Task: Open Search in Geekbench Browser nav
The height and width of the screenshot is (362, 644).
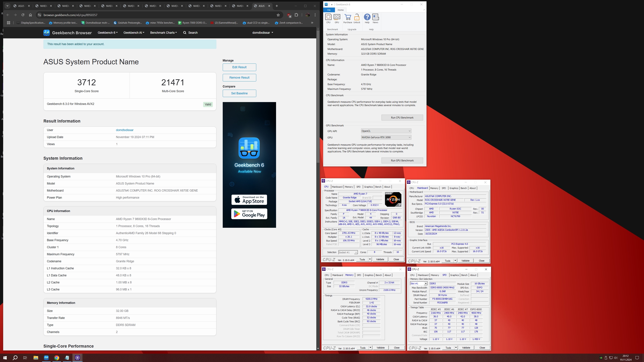Action: (x=190, y=33)
